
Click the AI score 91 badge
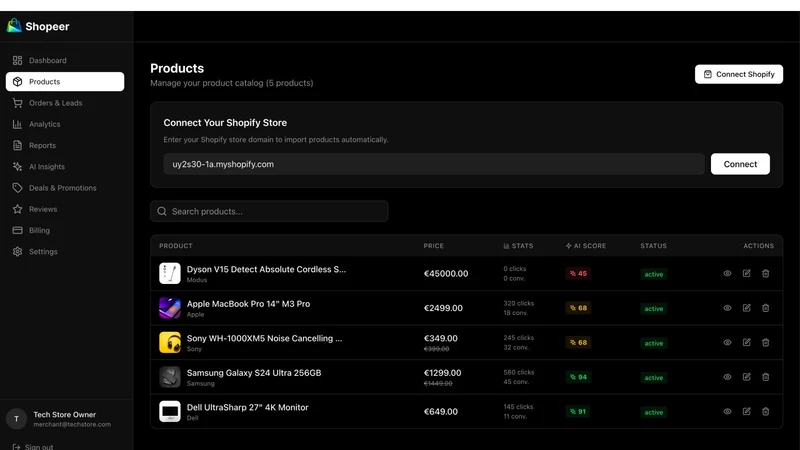[578, 412]
